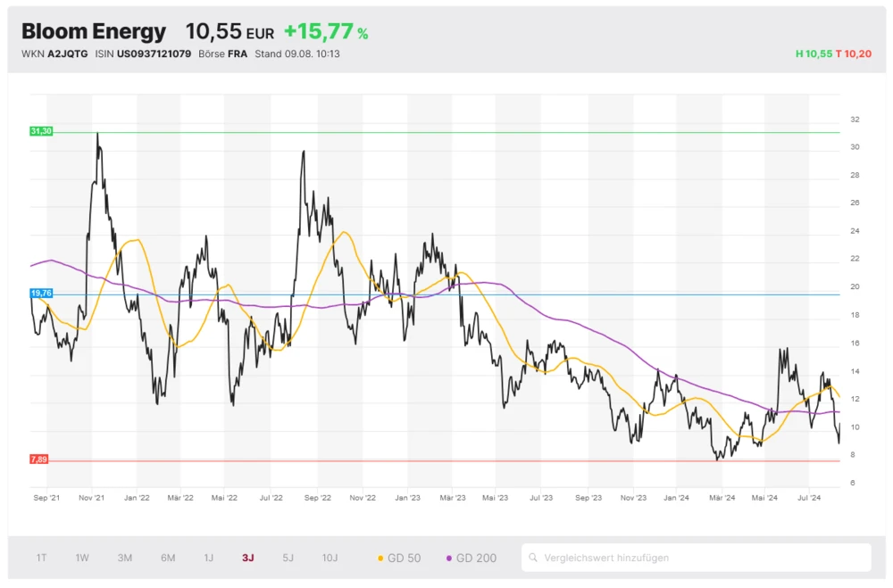This screenshot has height=588, width=893.
Task: Click the WKN A2JQTG text
Action: (x=54, y=54)
